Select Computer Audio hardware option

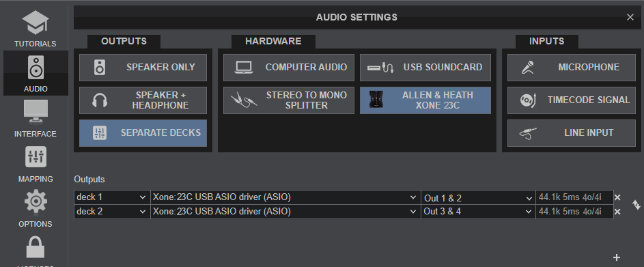coord(289,68)
